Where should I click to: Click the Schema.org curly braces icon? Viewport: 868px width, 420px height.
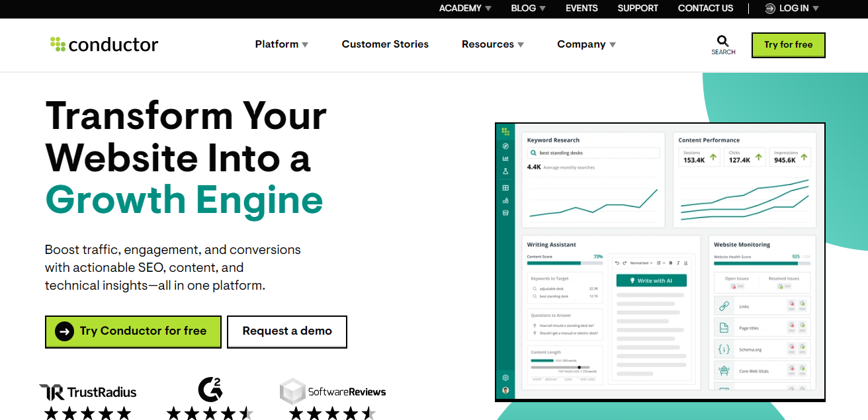point(724,349)
